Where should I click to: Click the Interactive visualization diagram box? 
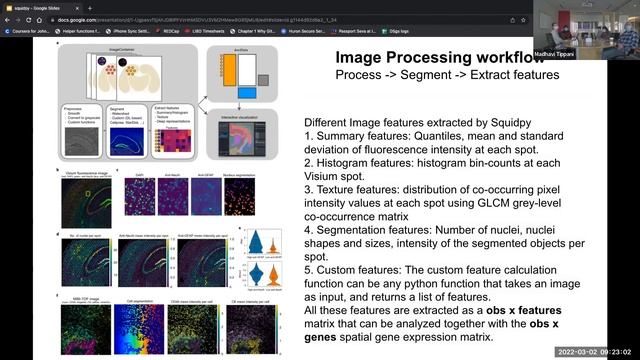click(x=242, y=135)
